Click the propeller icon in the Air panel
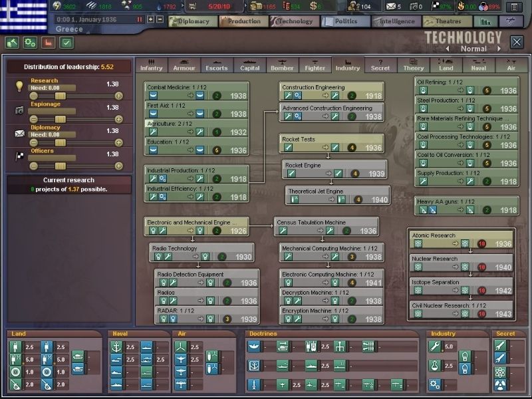The image size is (532, 399). (x=181, y=346)
